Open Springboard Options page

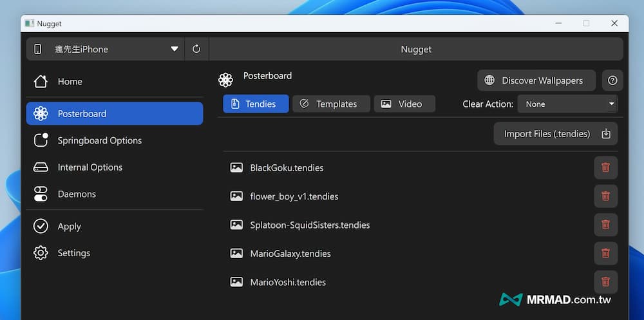(x=115, y=140)
